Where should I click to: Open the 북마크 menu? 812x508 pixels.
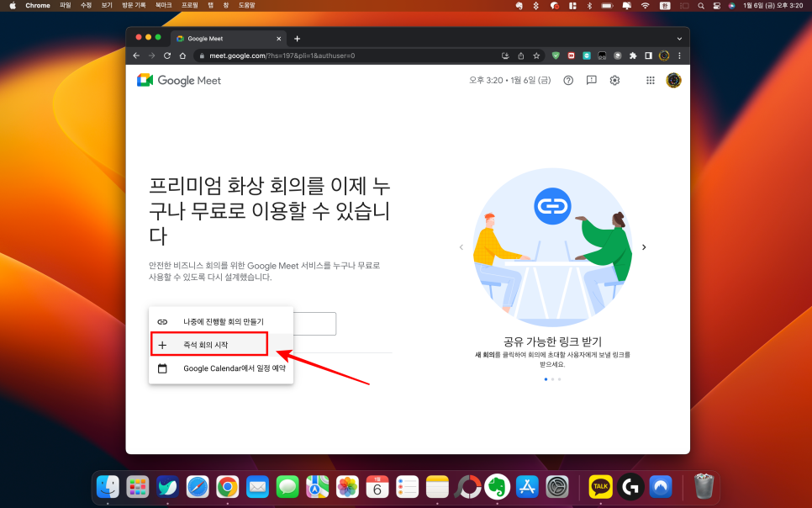coord(164,5)
